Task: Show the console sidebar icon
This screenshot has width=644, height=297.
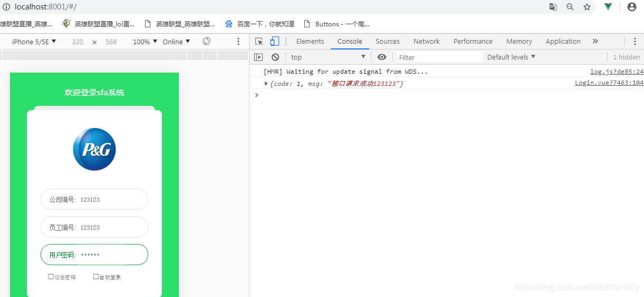Action: coord(258,57)
